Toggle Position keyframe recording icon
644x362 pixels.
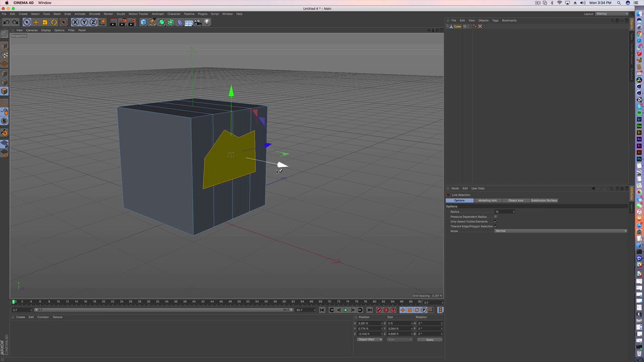[x=403, y=310]
